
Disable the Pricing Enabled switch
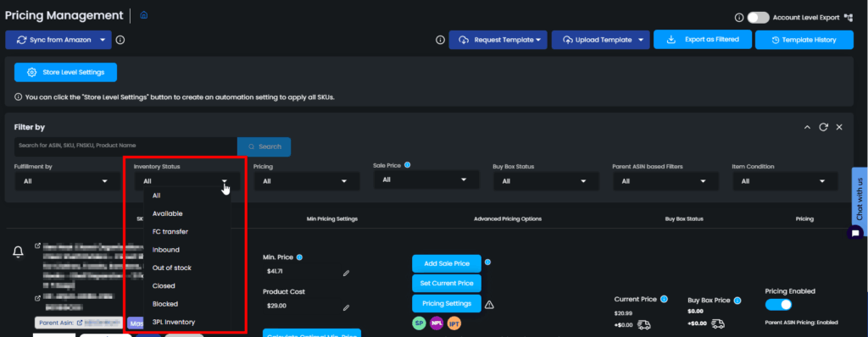click(x=778, y=305)
